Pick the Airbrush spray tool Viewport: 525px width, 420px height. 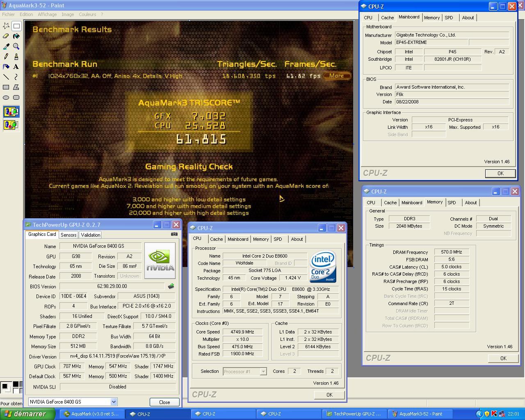pyautogui.click(x=6, y=66)
